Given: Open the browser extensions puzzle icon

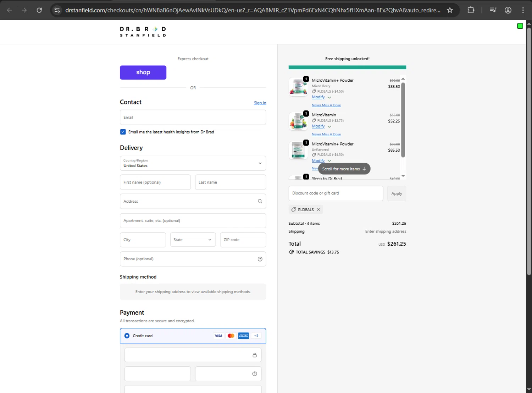Looking at the screenshot, I should pyautogui.click(x=471, y=10).
